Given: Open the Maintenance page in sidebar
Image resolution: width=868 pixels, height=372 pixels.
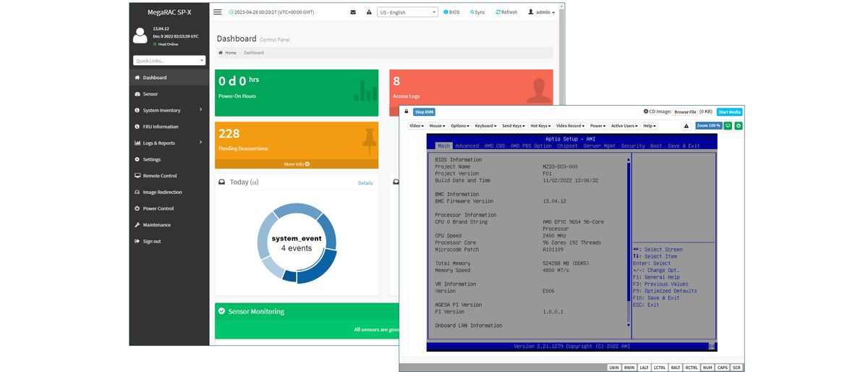Looking at the screenshot, I should click(x=169, y=225).
